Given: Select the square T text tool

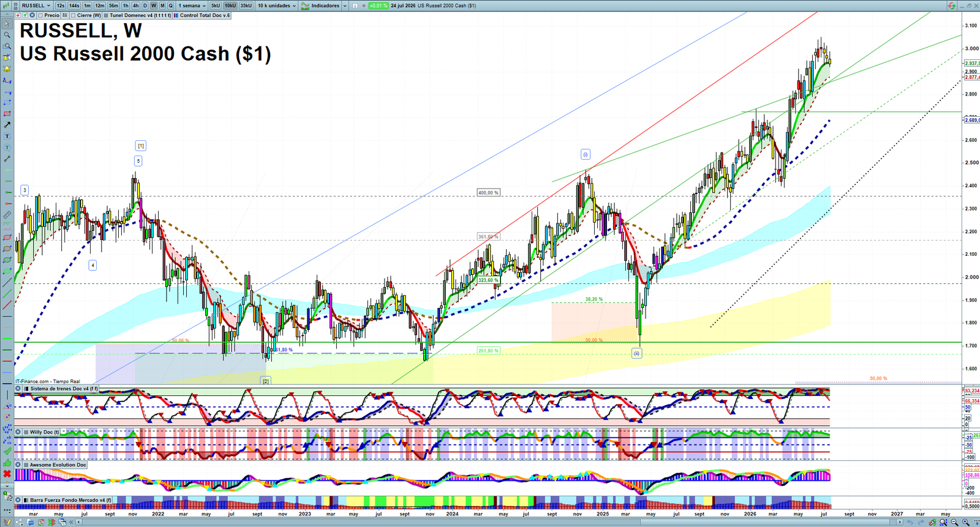Looking at the screenshot, I should pos(7,136).
